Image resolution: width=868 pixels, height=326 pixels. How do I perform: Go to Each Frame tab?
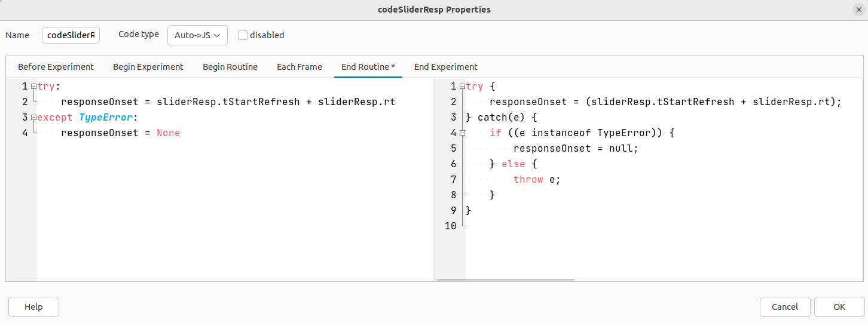299,67
